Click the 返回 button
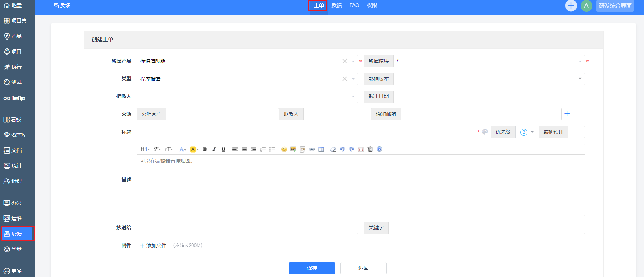644x277 pixels. pyautogui.click(x=363, y=268)
